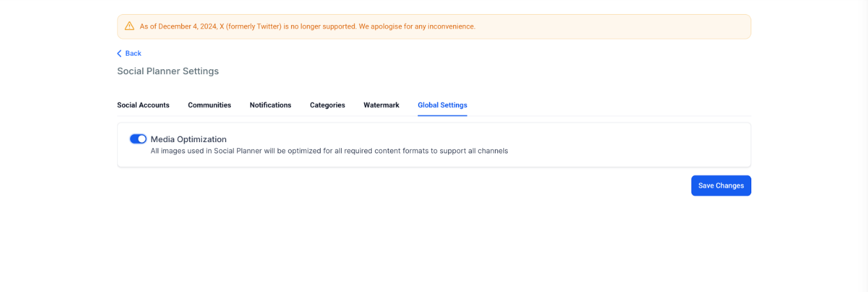The image size is (868, 292).
Task: Disable the Media Optimization toggle
Action: tap(138, 139)
